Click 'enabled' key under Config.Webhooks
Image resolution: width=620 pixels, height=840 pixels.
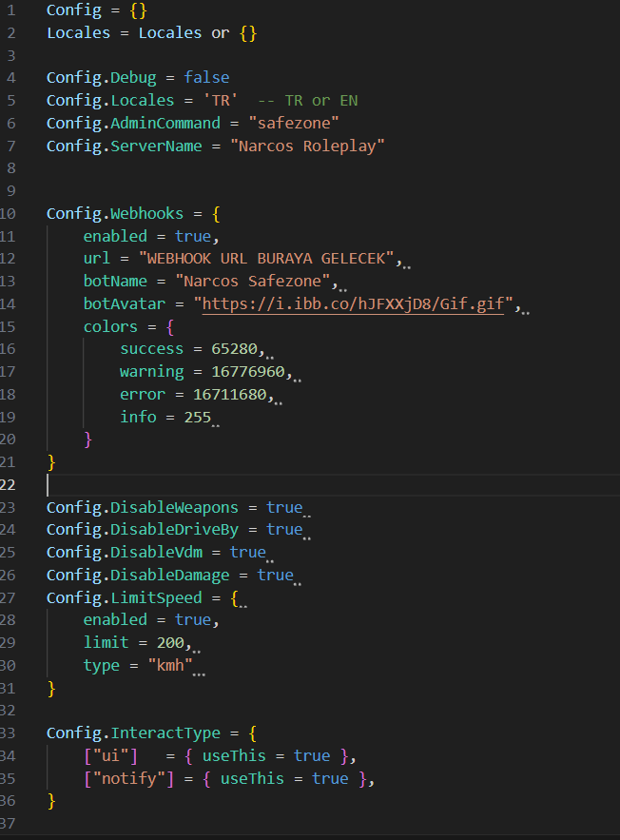115,236
